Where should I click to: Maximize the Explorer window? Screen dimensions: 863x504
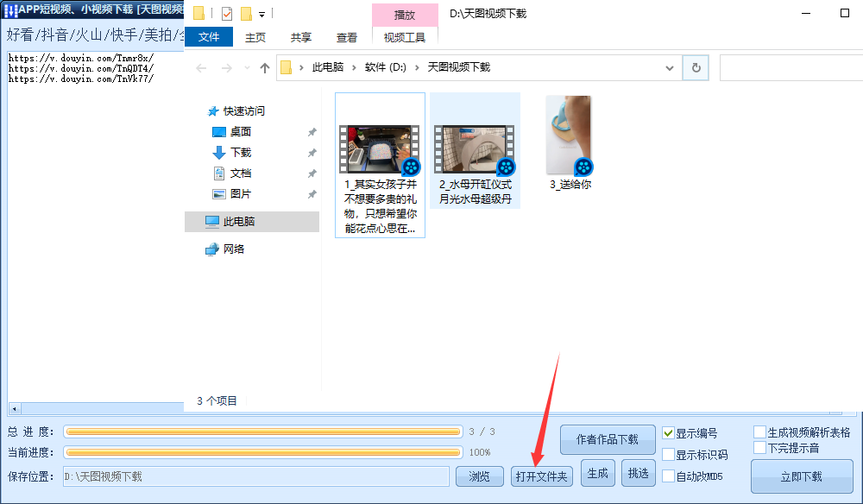click(x=845, y=13)
